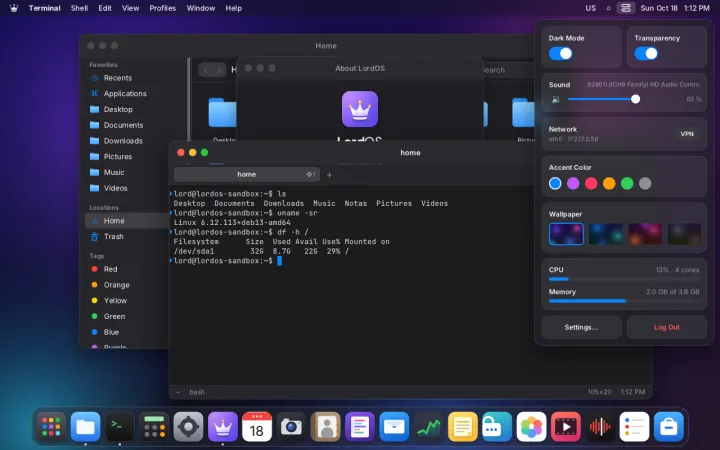720x450 pixels.
Task: Toggle the control center icon in menu bar
Action: 625,8
